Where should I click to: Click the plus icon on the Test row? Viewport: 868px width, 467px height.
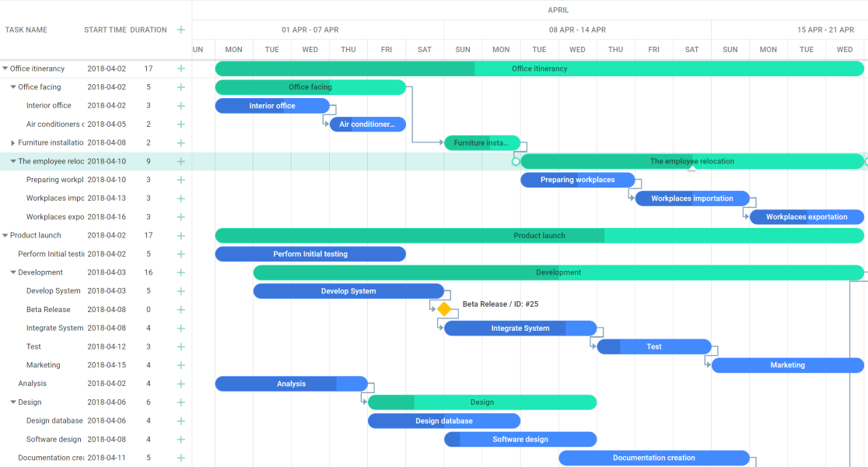coord(180,346)
